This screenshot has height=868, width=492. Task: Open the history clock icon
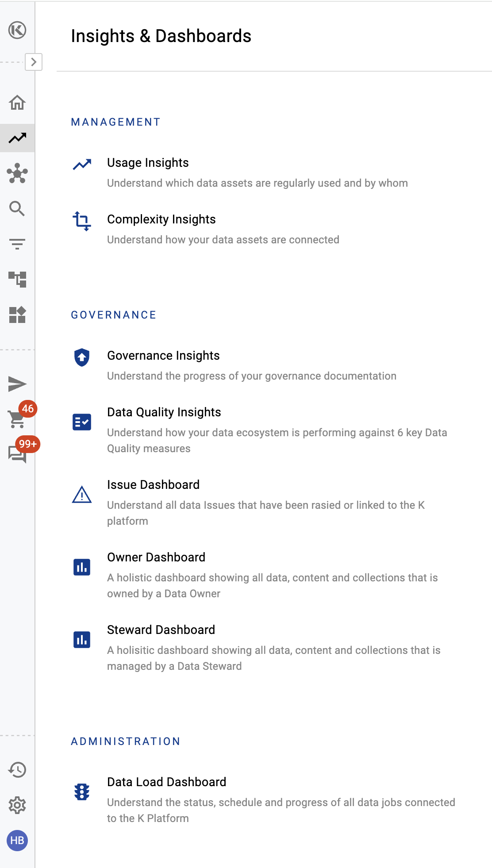click(17, 770)
